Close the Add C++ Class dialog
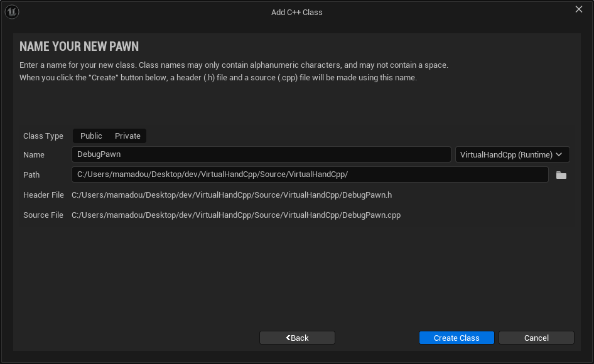594x364 pixels. coord(579,9)
